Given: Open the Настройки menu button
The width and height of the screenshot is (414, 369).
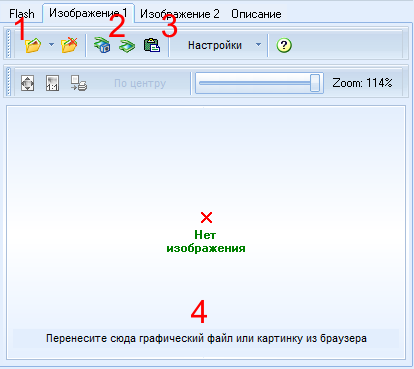Looking at the screenshot, I should pyautogui.click(x=215, y=45).
